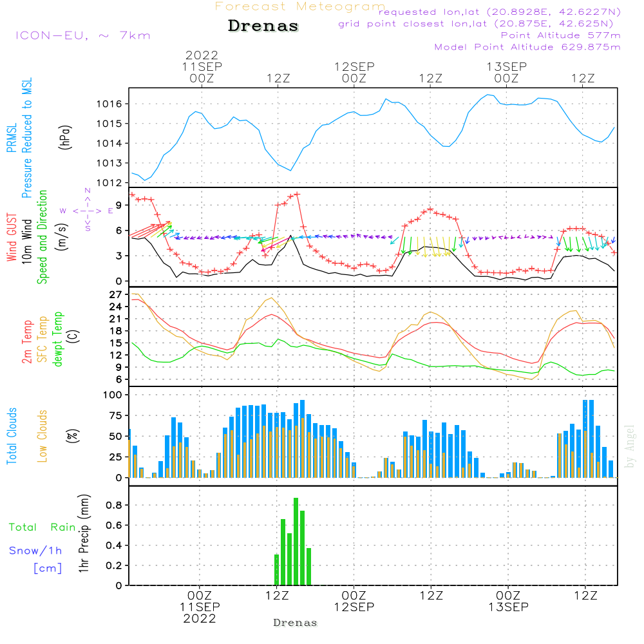Click the orange 'Low Clouds' legend label
This screenshot has width=644, height=644.
pyautogui.click(x=42, y=436)
